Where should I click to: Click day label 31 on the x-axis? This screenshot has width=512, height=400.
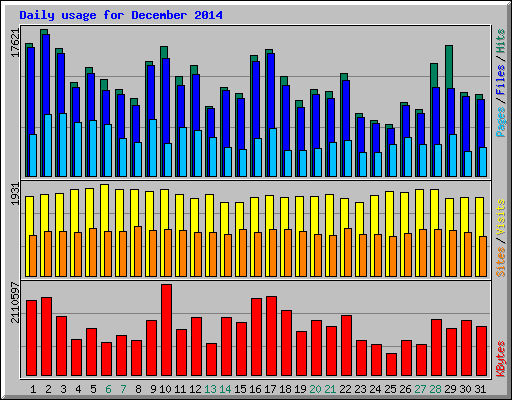point(480,389)
